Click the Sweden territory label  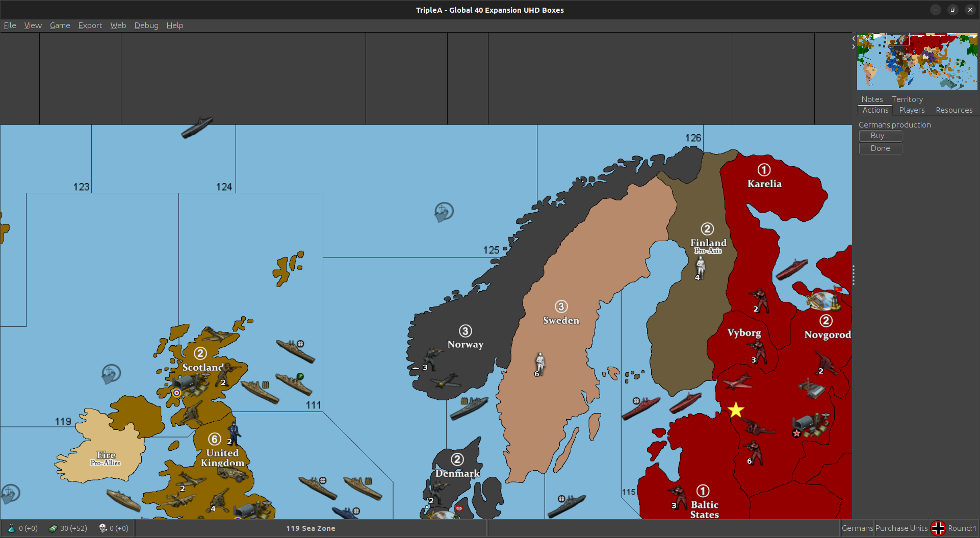[561, 320]
